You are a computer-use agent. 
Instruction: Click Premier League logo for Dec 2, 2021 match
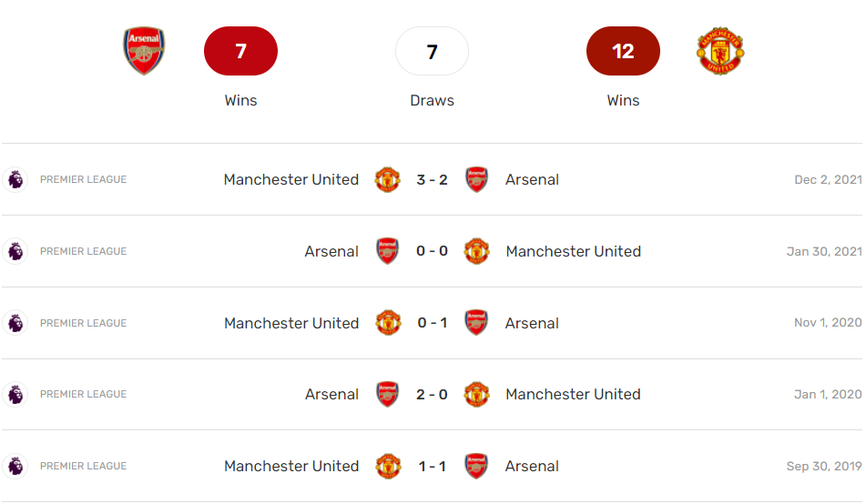(15, 179)
